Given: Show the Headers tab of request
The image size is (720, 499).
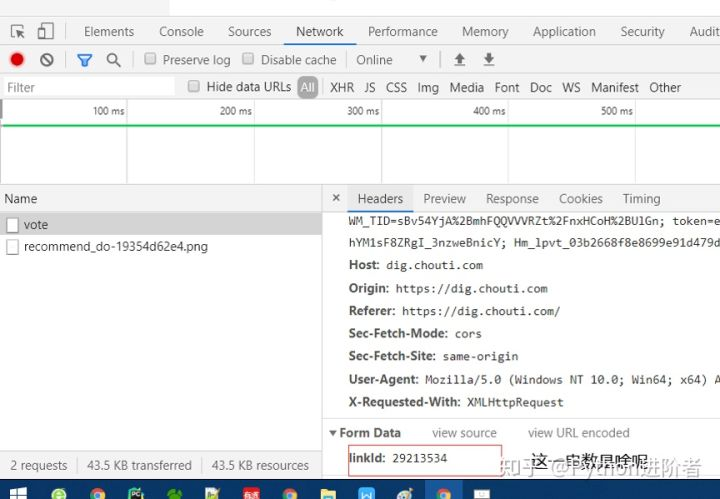Looking at the screenshot, I should coord(380,199).
